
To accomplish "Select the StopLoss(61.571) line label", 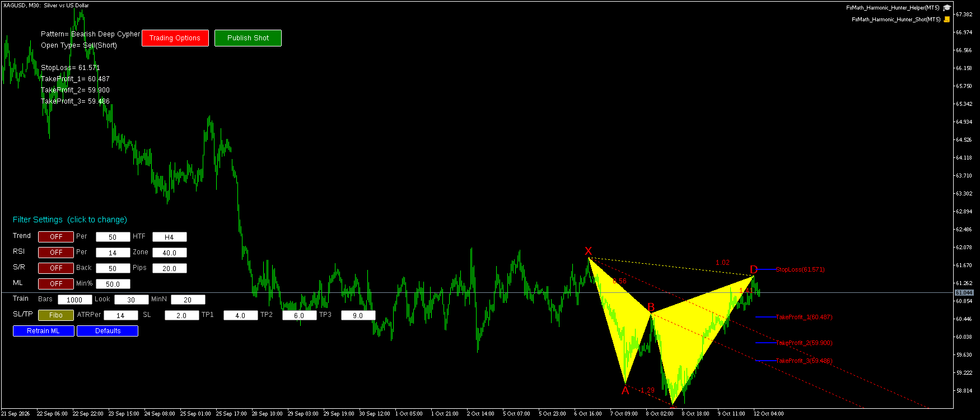I will [x=800, y=269].
